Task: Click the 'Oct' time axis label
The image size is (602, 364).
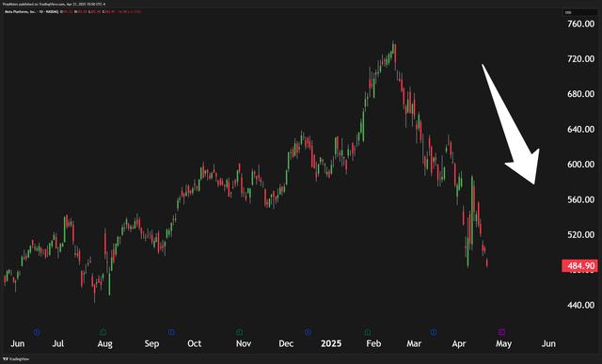Action: coord(195,343)
